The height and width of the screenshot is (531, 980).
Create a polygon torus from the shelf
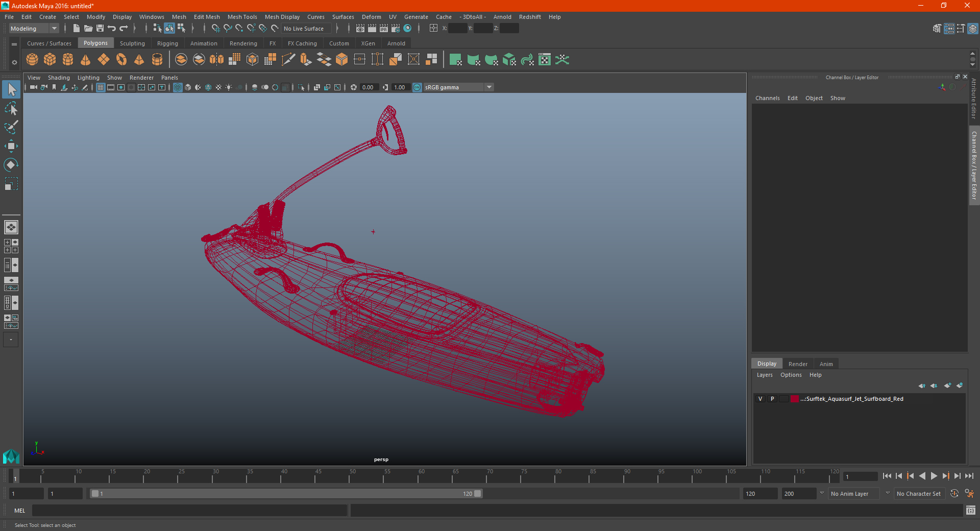tap(121, 60)
